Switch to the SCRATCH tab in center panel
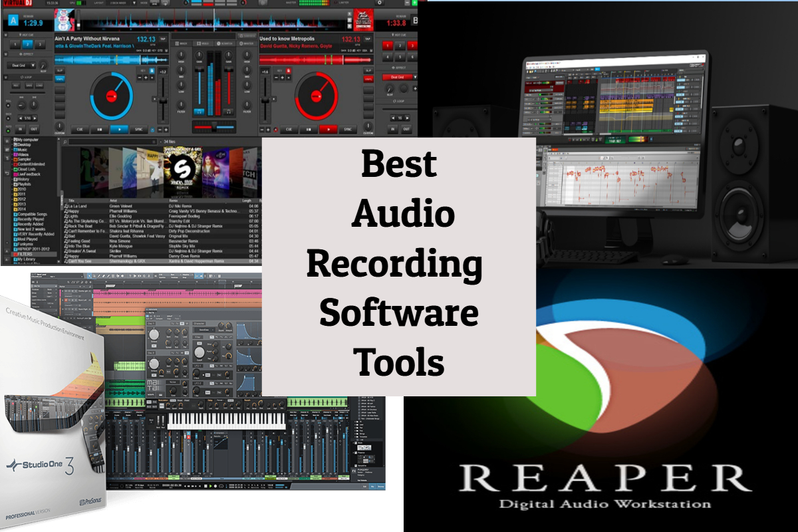 [x=224, y=43]
